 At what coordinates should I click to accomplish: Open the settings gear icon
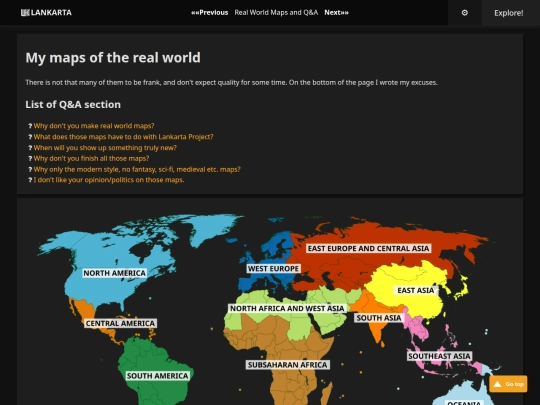click(x=465, y=13)
